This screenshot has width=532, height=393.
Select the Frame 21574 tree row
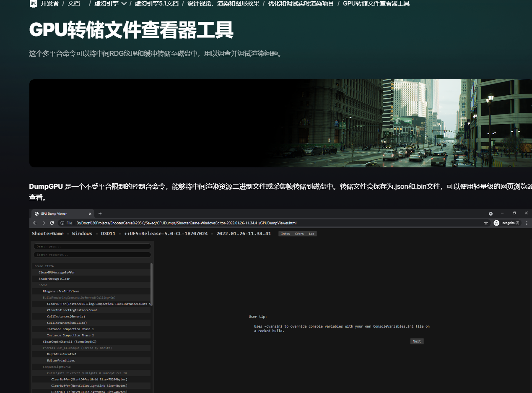tap(91, 266)
